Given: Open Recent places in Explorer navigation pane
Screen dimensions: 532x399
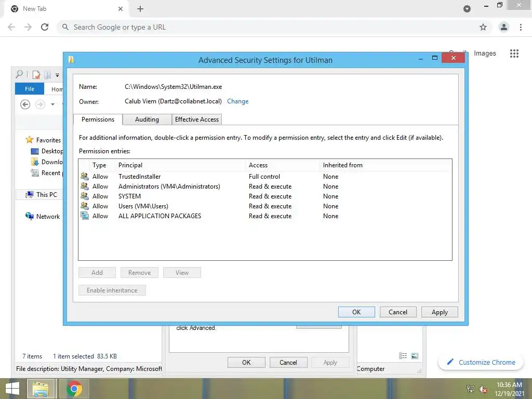Looking at the screenshot, I should click(47, 172).
